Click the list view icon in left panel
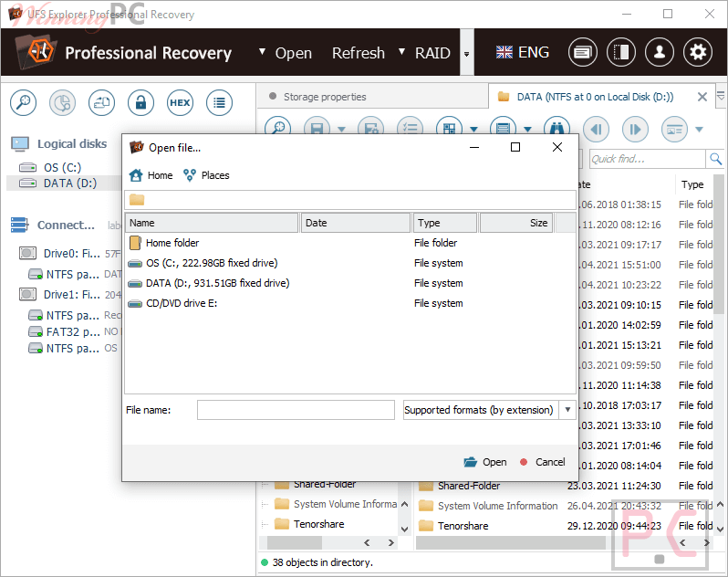Viewport: 728px width, 577px height. click(219, 102)
